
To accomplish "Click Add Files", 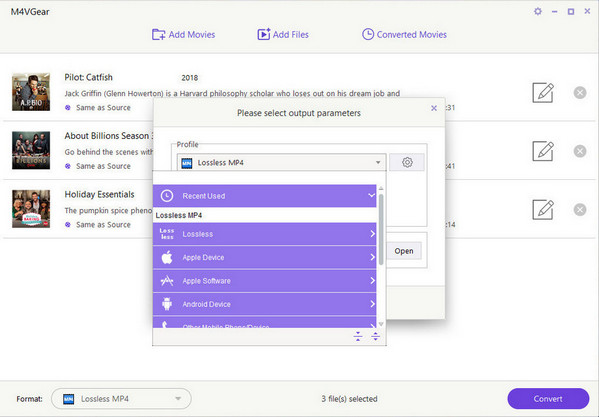I will (x=283, y=34).
